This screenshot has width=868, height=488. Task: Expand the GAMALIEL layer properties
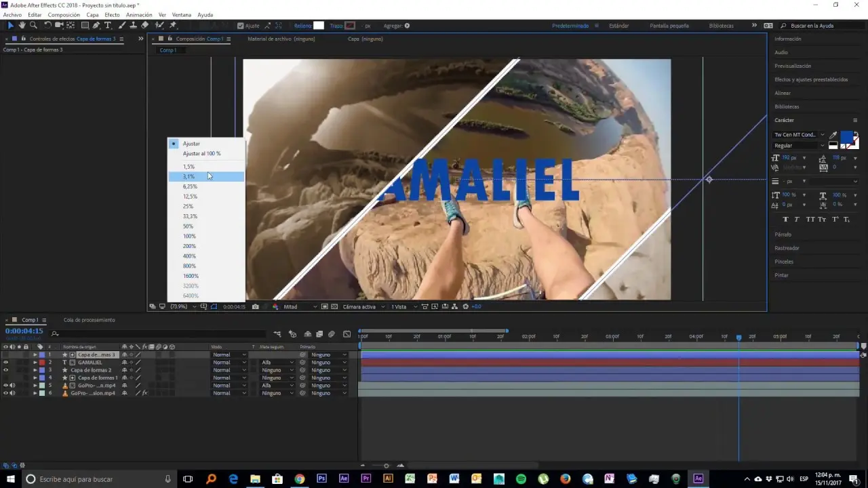35,363
